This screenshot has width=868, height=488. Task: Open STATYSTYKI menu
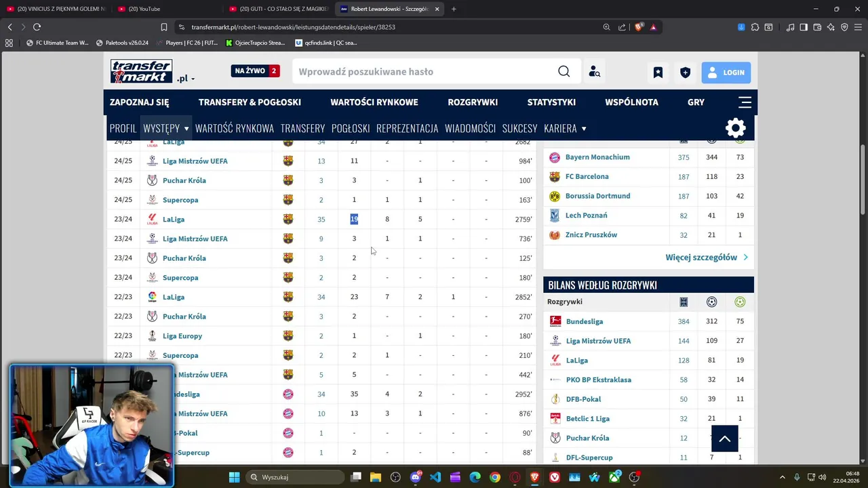click(551, 102)
